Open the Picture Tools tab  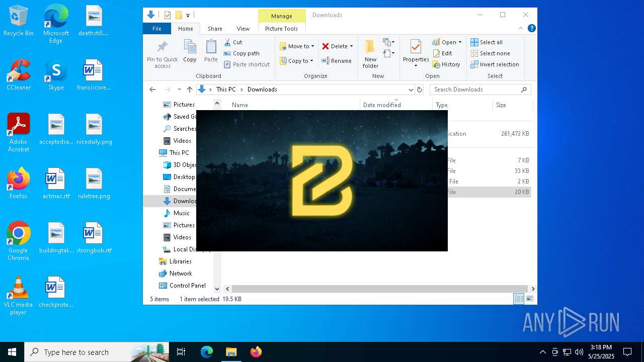pos(281,29)
